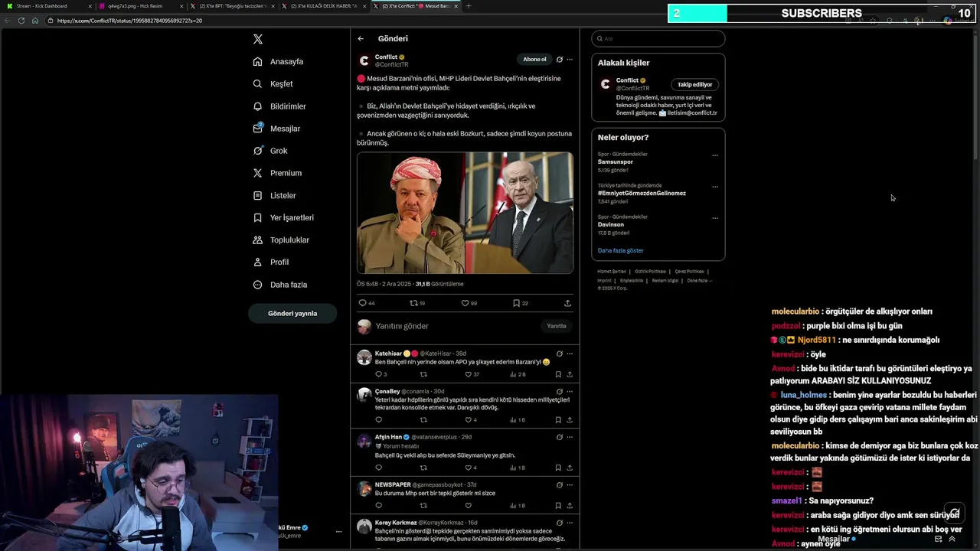Open more options on ÇonaBey's comment
The width and height of the screenshot is (980, 551).
(x=570, y=391)
